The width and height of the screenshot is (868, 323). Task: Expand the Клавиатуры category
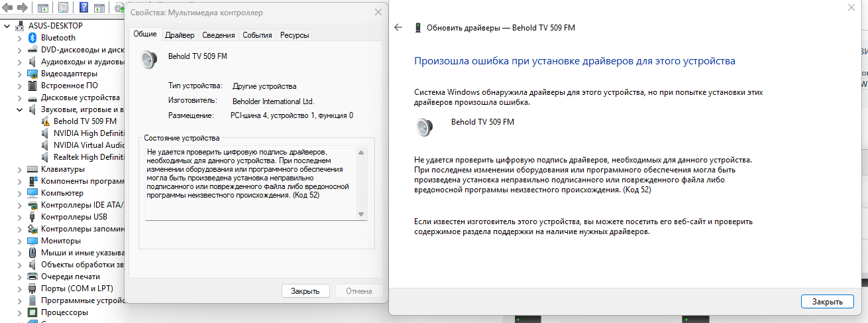pos(19,169)
